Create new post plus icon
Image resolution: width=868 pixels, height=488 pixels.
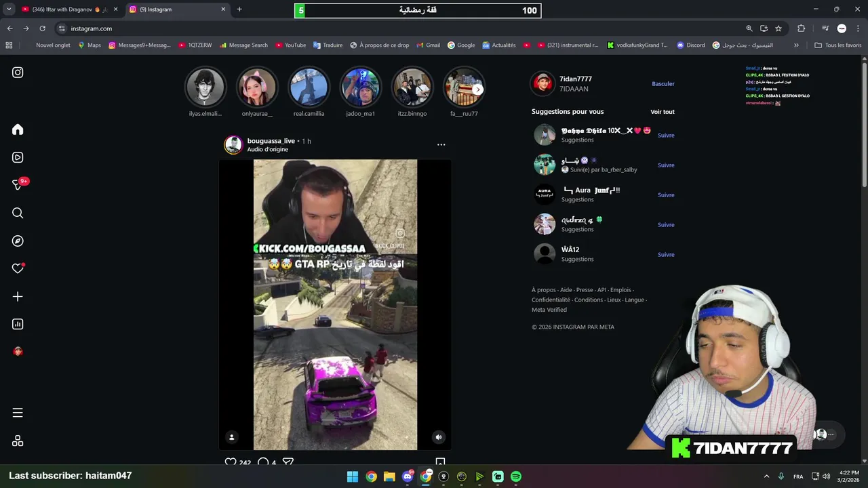click(x=18, y=296)
